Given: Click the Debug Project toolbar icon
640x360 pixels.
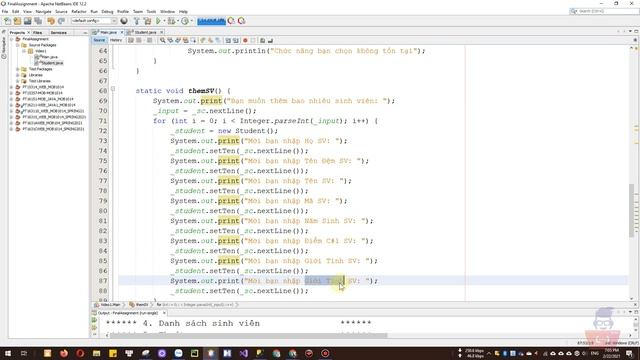Looking at the screenshot, I should [171, 21].
